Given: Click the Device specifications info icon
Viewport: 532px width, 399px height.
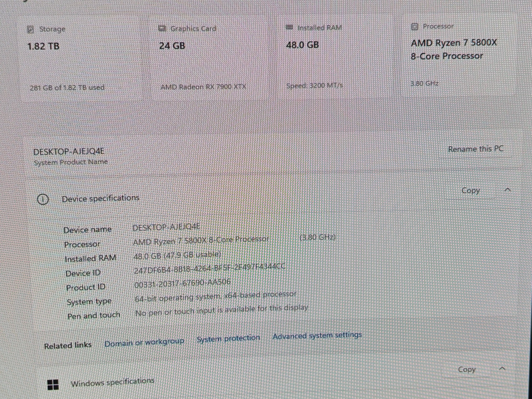Looking at the screenshot, I should tap(43, 199).
